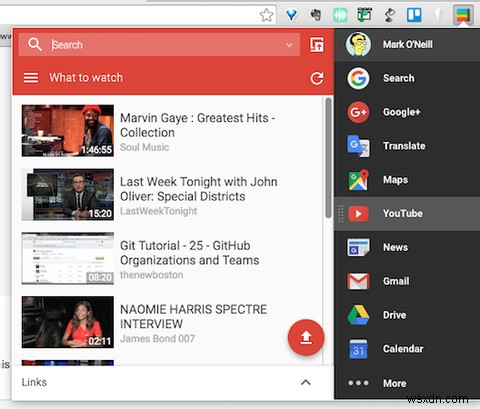
Task: Select Translate in the sidebar
Action: (407, 146)
